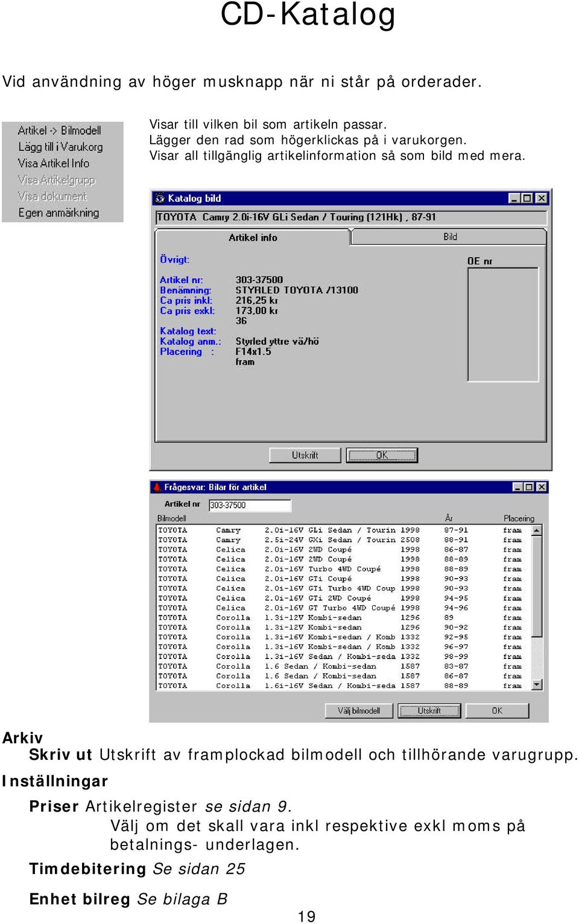
Task: Switch to the 'Artikel info' tab
Action: [x=253, y=238]
